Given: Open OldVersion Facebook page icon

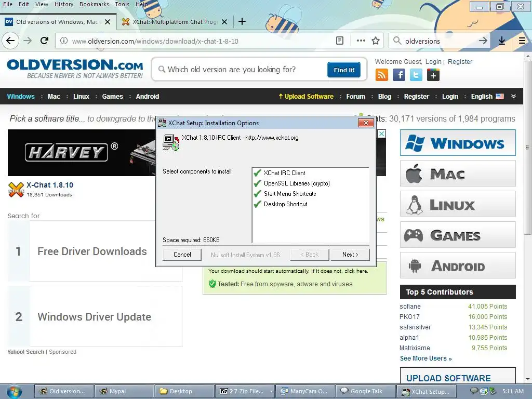Looking at the screenshot, I should 399,75.
